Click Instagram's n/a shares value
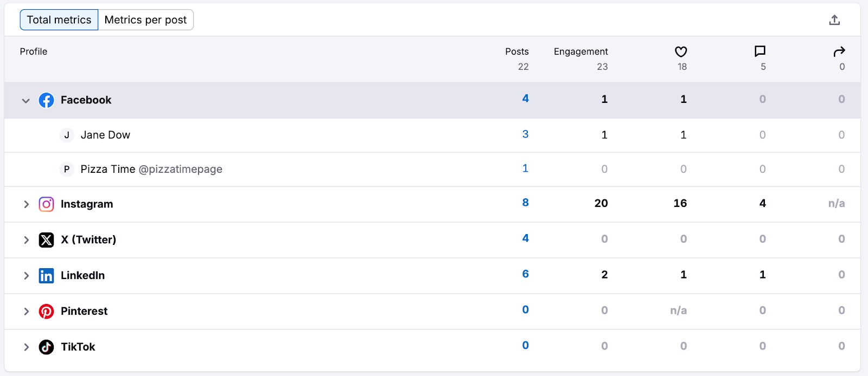868x376 pixels. click(837, 204)
